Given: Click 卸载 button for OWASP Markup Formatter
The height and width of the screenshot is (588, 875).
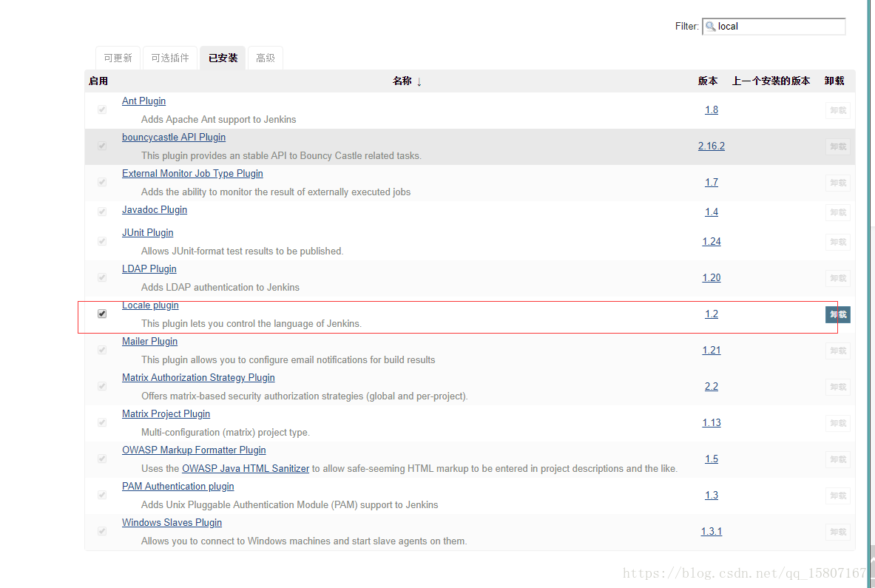Looking at the screenshot, I should coord(837,460).
